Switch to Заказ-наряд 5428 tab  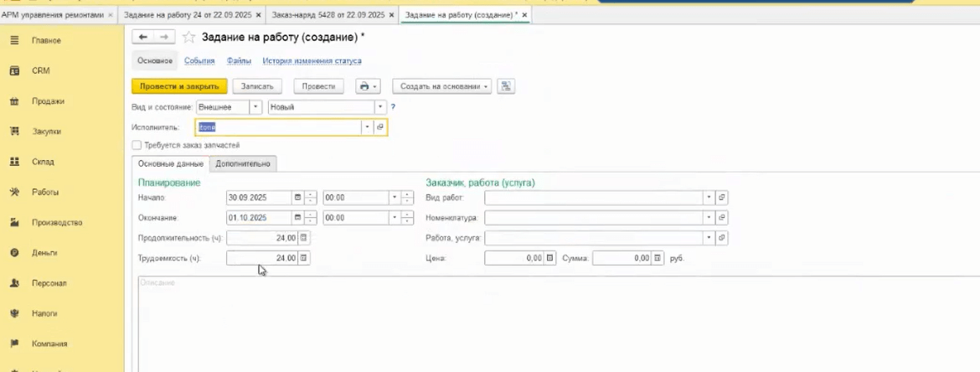pyautogui.click(x=328, y=15)
